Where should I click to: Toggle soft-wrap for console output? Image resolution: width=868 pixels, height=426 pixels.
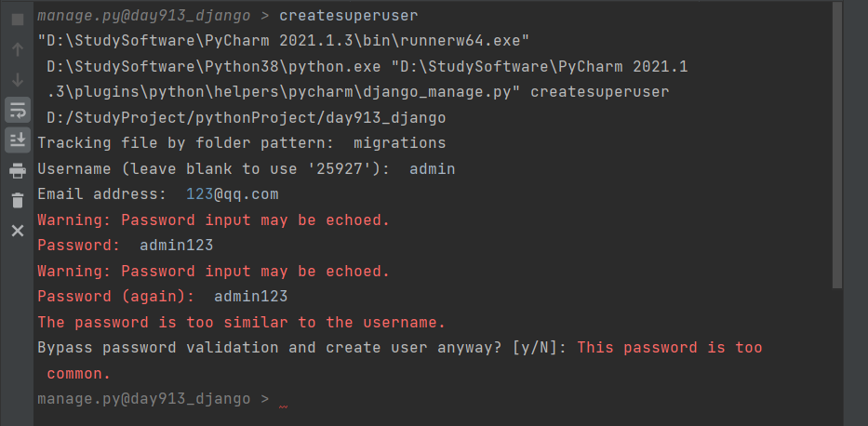17,110
